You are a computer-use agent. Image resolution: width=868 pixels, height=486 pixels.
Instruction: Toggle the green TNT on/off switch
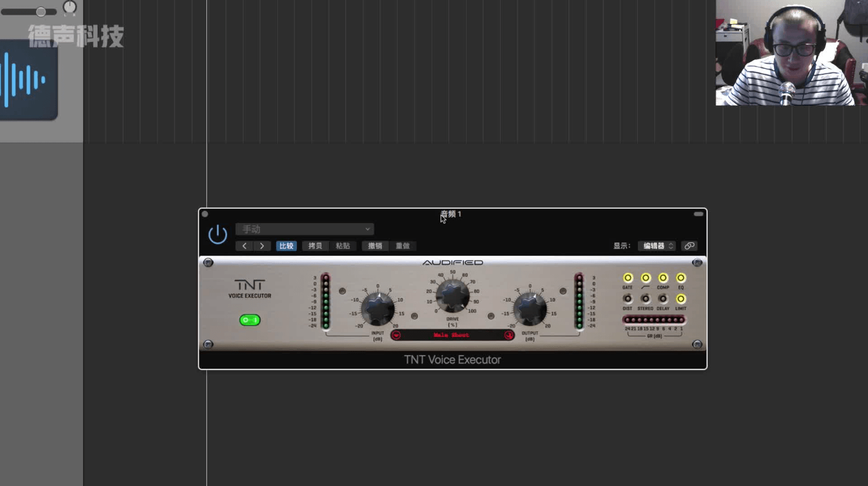coord(250,320)
